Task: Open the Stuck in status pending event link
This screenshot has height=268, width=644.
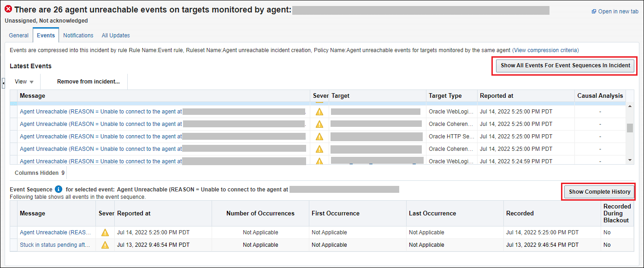Action: (55, 245)
